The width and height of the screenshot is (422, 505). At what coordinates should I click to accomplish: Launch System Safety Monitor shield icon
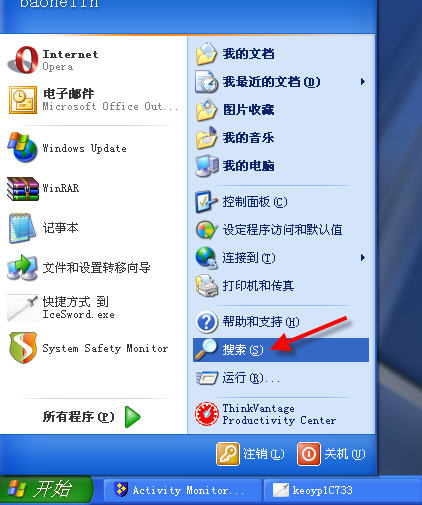click(23, 348)
